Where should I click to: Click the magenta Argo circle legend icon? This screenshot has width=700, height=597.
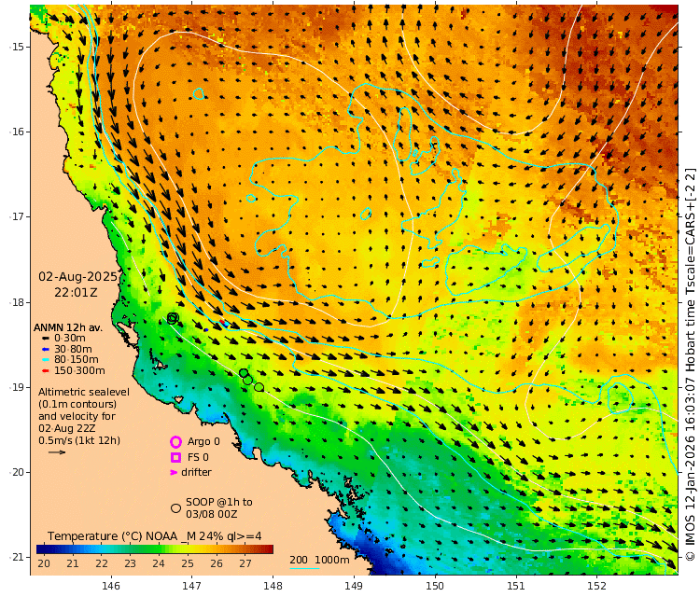pyautogui.click(x=175, y=442)
